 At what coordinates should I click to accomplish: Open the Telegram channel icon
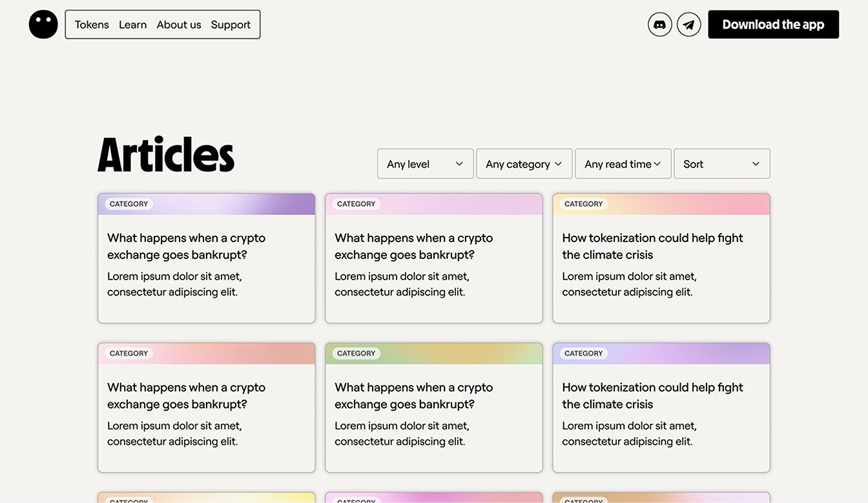[688, 25]
